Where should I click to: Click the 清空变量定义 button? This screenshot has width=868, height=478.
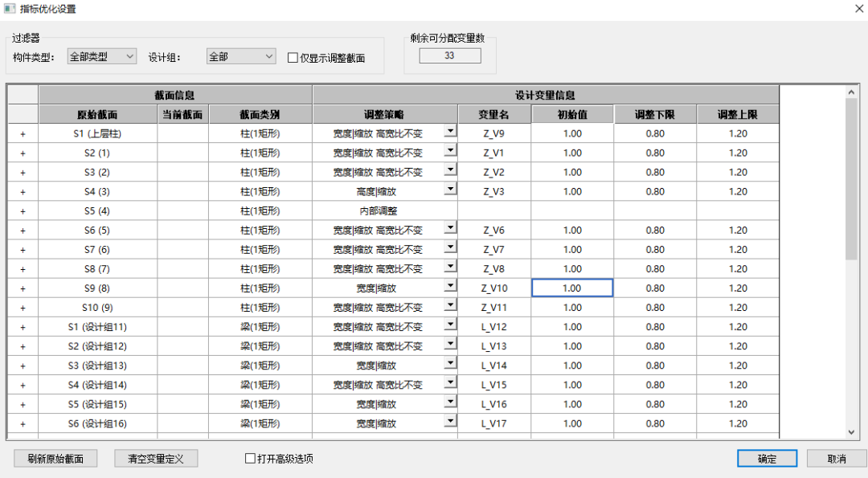point(156,458)
